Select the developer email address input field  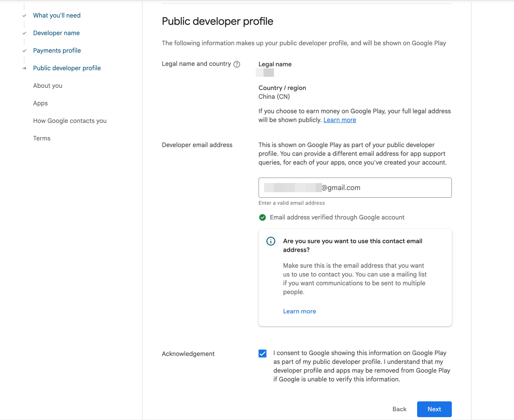pos(355,187)
